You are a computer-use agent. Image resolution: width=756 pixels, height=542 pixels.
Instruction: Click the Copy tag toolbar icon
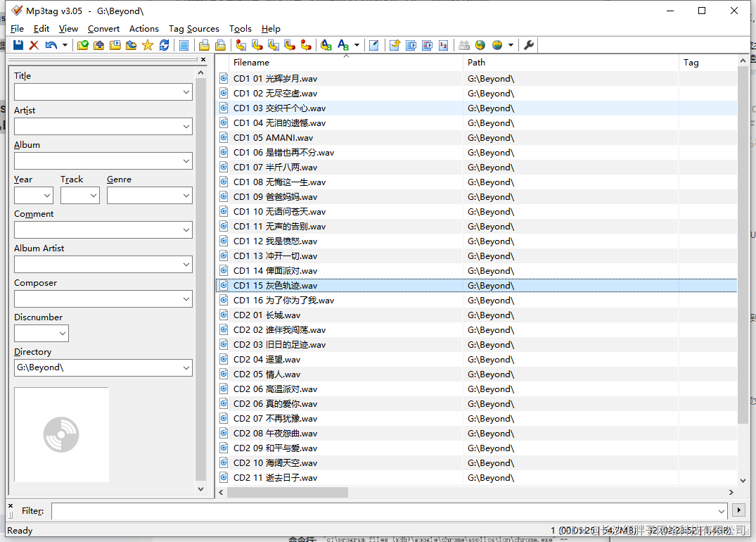point(204,45)
